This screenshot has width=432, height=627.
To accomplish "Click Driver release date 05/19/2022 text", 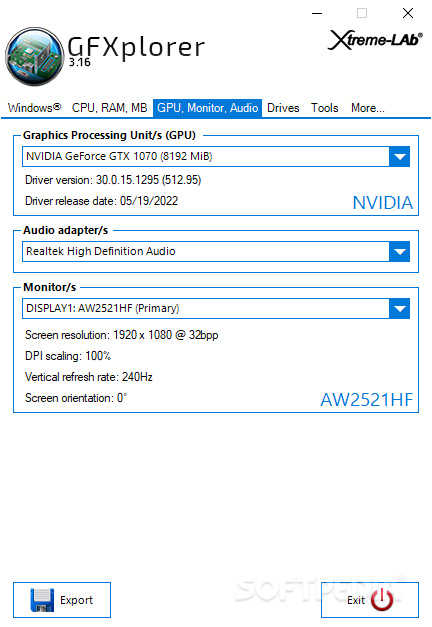I will pyautogui.click(x=102, y=201).
